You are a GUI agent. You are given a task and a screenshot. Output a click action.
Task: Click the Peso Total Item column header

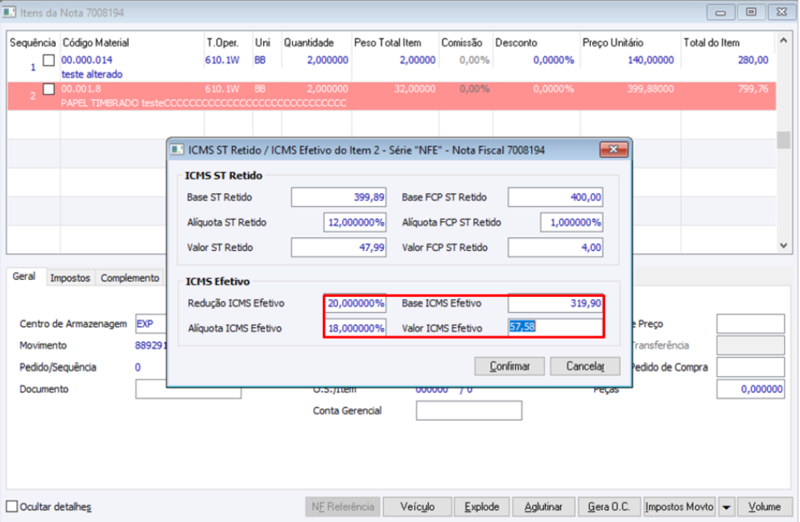coord(388,43)
